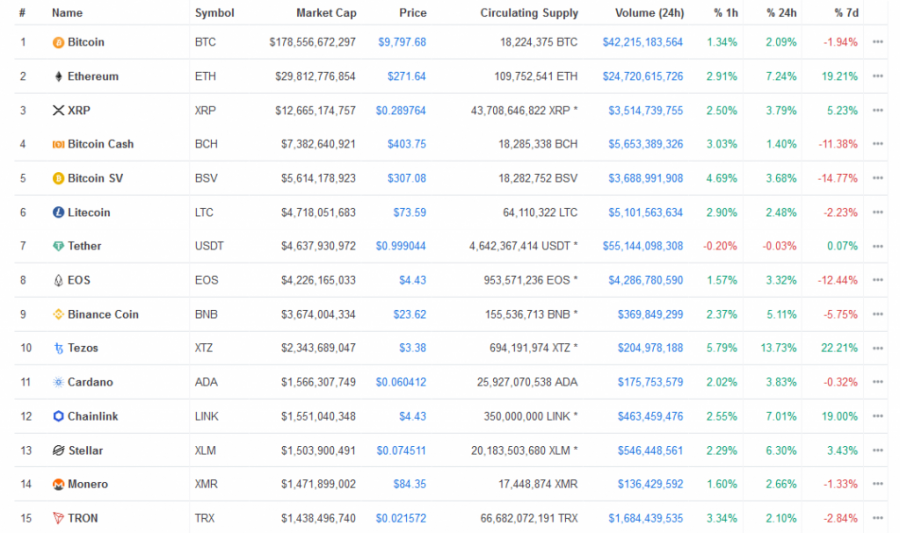Click the Bitcoin coin logo icon
The height and width of the screenshot is (533, 900).
58,42
